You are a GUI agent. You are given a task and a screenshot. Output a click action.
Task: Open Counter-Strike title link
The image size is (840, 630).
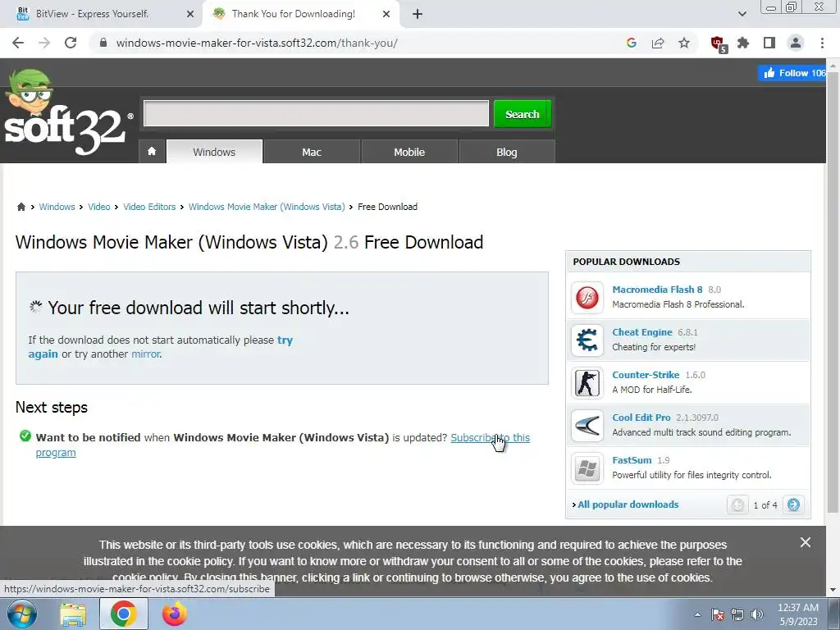pos(646,375)
